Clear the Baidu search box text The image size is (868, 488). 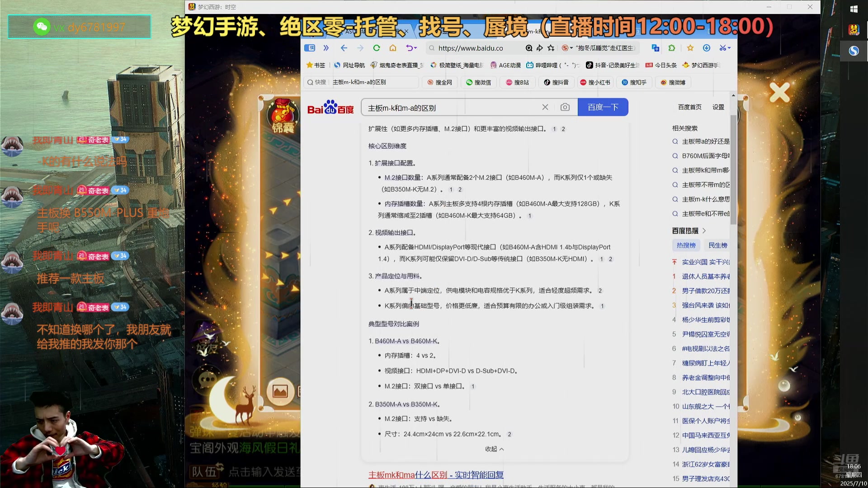click(x=545, y=107)
